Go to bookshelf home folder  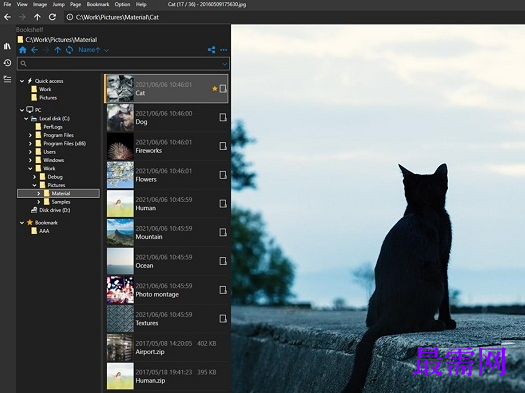point(23,50)
